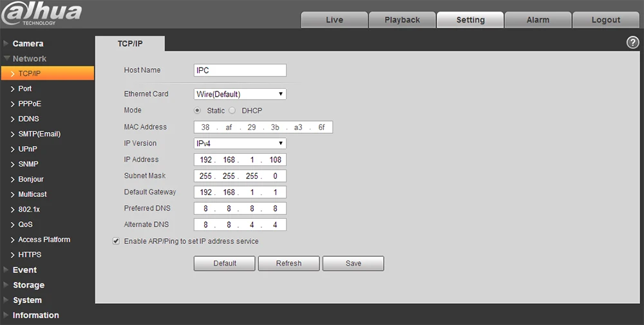The width and height of the screenshot is (644, 325).
Task: Switch to the Playback tab
Action: coord(402,20)
